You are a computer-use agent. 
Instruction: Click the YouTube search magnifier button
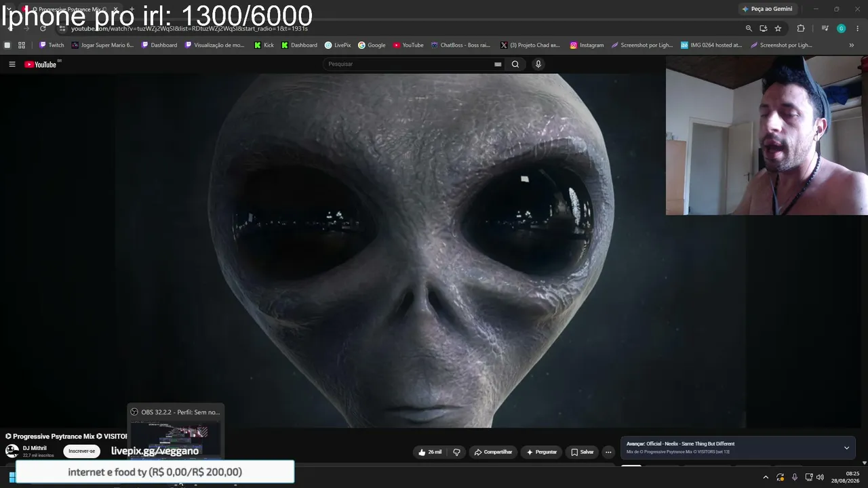pyautogui.click(x=515, y=64)
